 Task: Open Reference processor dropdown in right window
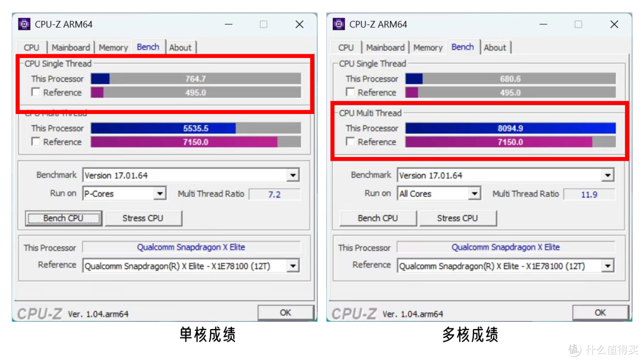[608, 266]
